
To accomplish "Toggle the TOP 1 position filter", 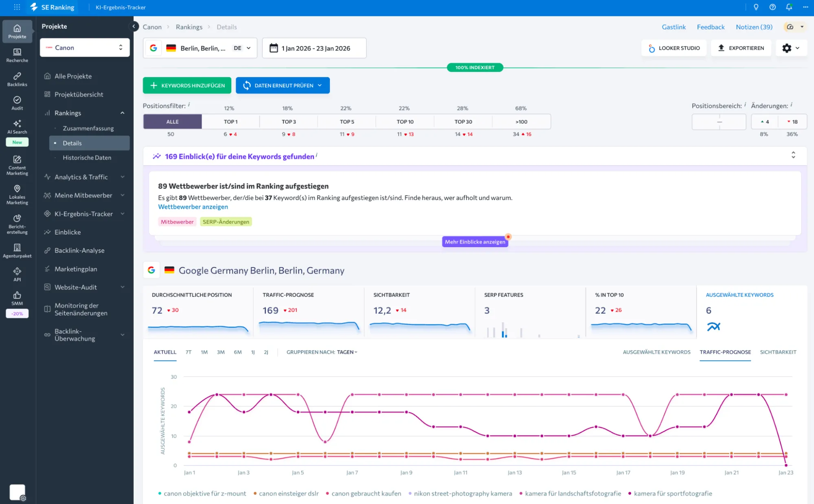I will [x=230, y=121].
